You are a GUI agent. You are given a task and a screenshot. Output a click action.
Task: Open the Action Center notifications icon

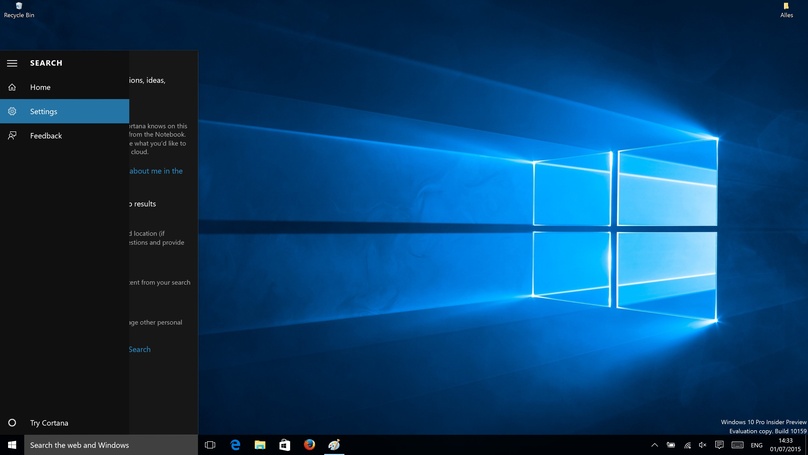[718, 445]
